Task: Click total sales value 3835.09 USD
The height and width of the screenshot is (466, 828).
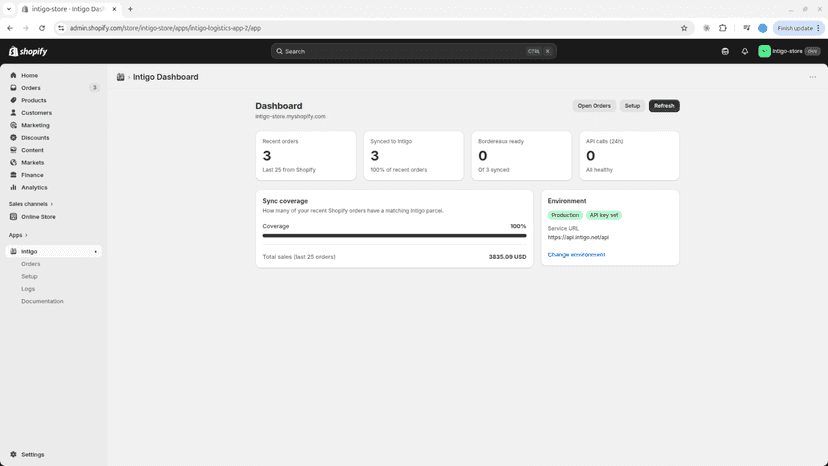Action: click(x=507, y=257)
